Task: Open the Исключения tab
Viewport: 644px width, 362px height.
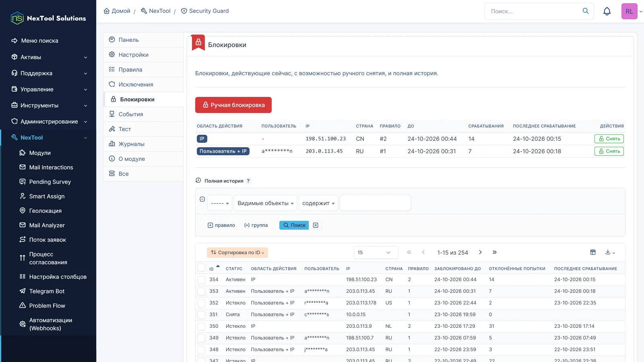Action: pos(143,84)
